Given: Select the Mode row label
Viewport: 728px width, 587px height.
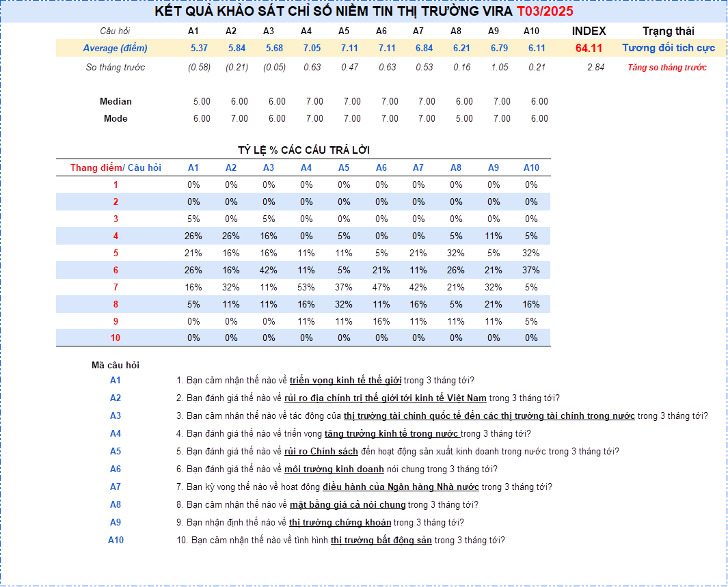Looking at the screenshot, I should 116,119.
